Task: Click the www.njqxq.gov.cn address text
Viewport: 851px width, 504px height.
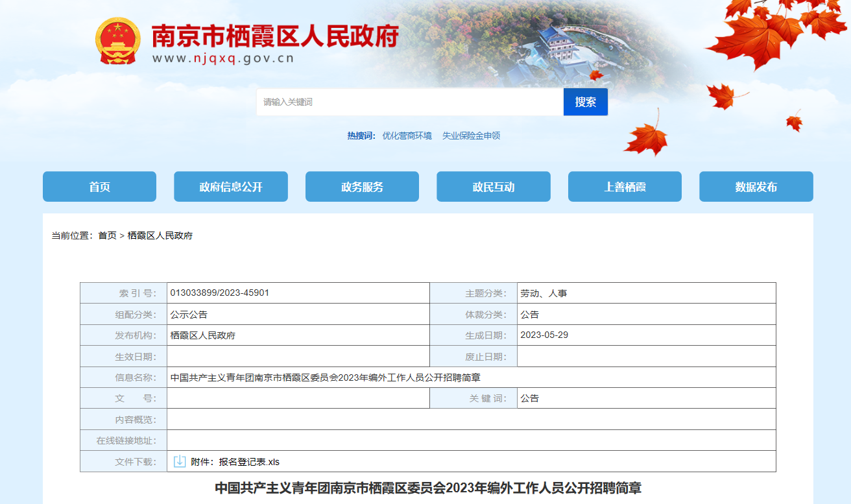Action: pyautogui.click(x=223, y=58)
